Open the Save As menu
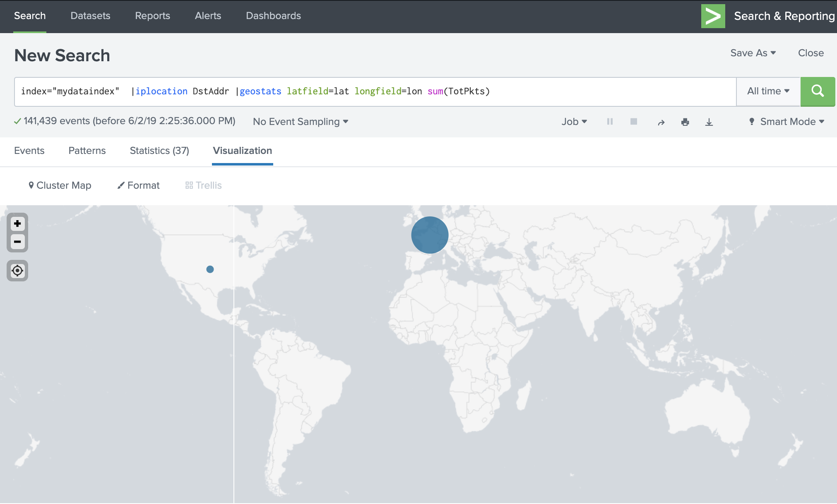The width and height of the screenshot is (837, 504). pos(753,53)
